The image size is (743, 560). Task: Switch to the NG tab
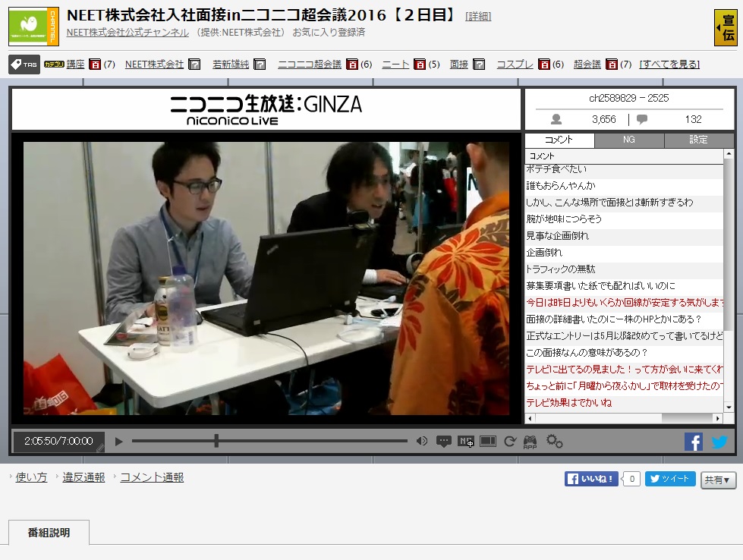[x=629, y=140]
